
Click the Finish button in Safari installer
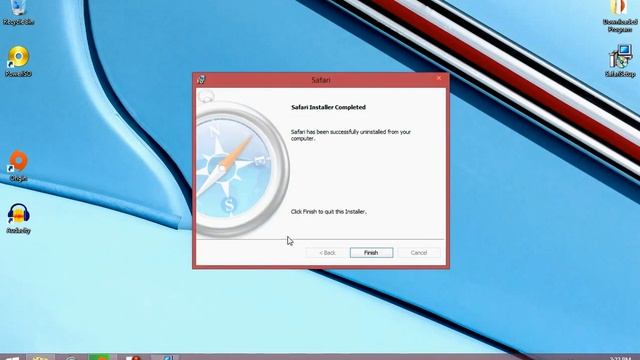tap(371, 253)
